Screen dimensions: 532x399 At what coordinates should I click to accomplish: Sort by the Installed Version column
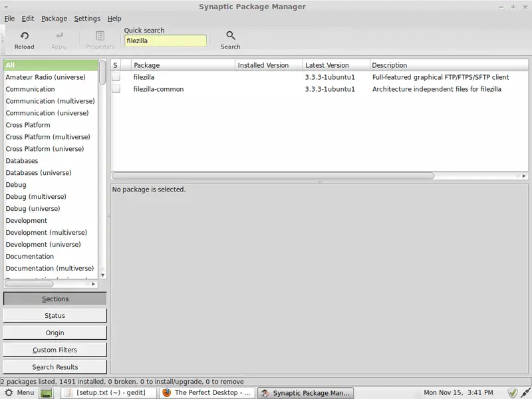click(x=269, y=65)
